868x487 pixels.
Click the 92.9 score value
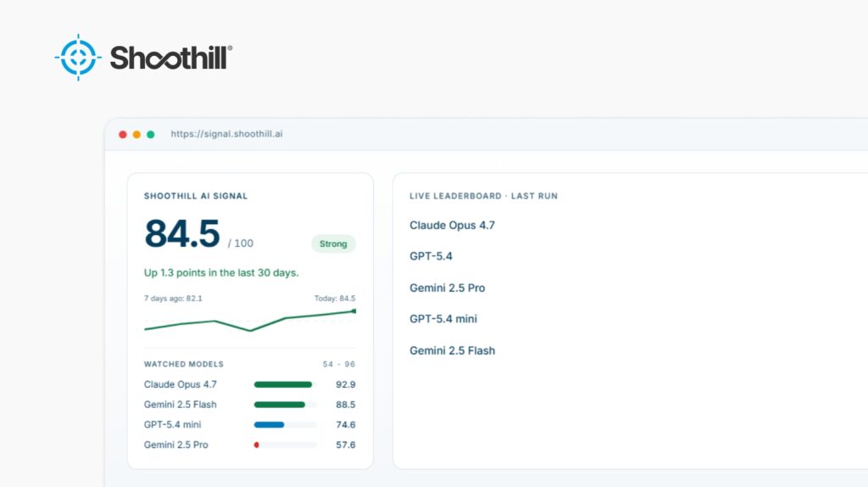(x=346, y=384)
